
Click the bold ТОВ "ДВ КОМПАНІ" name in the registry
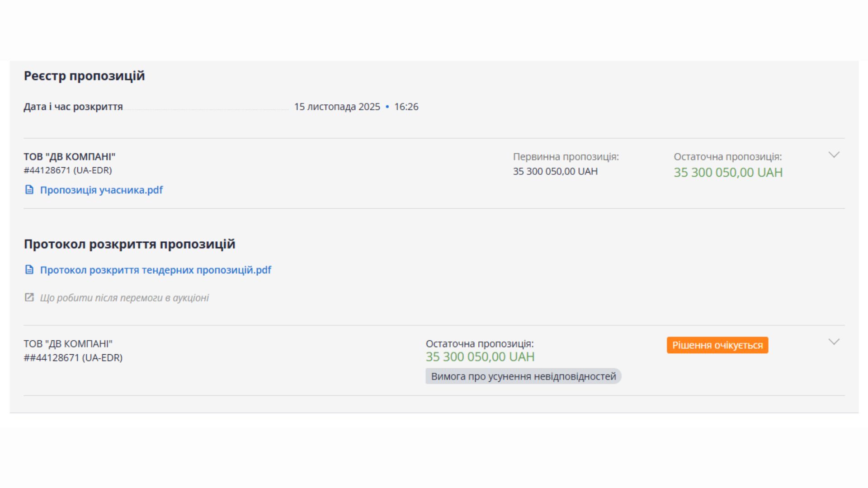point(69,156)
